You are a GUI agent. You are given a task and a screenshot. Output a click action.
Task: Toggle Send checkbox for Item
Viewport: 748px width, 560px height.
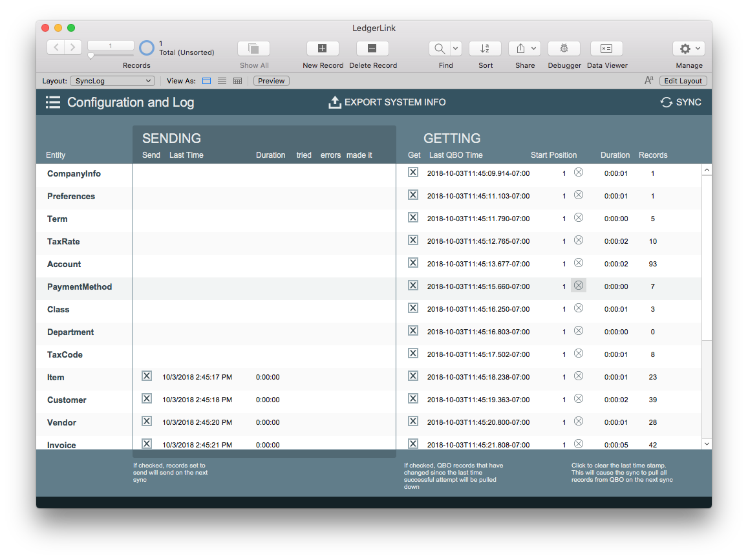pyautogui.click(x=147, y=376)
